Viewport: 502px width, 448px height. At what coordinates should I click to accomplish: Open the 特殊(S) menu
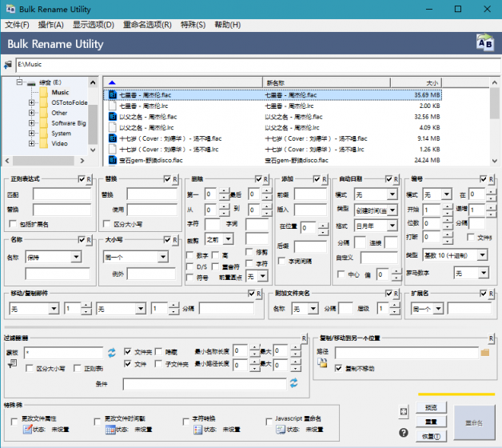[x=193, y=25]
